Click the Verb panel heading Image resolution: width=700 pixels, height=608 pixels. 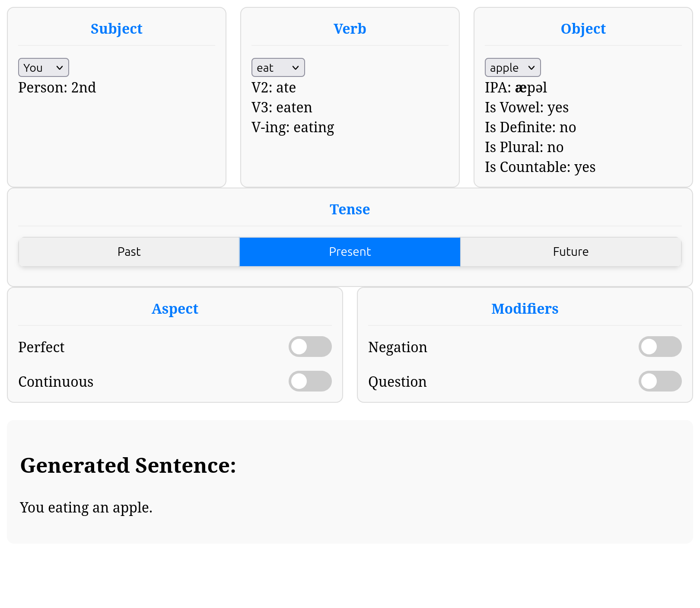pos(350,29)
